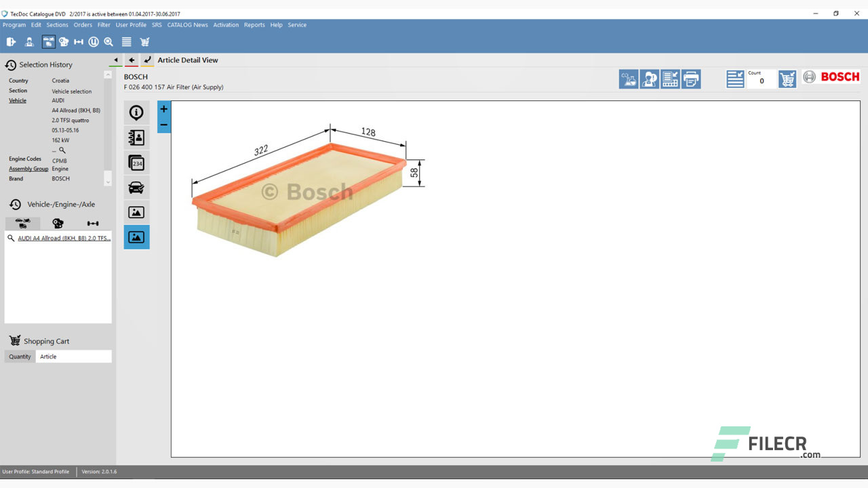Select the axle search toolbar icon

click(79, 42)
